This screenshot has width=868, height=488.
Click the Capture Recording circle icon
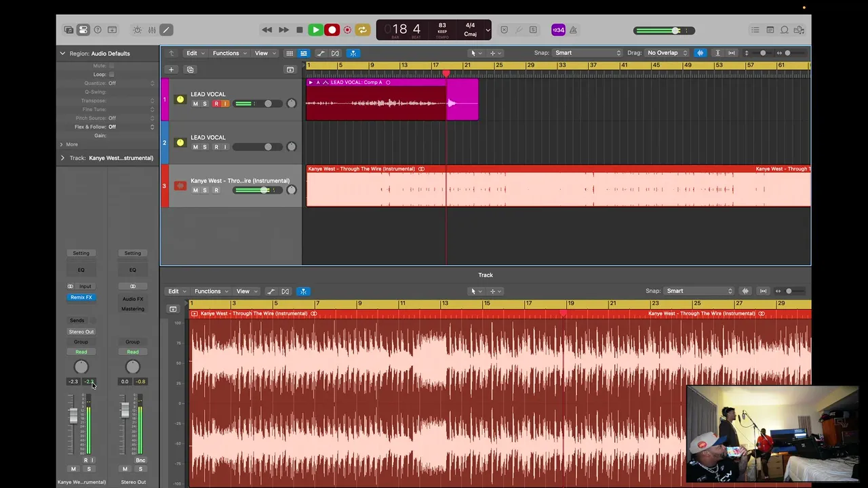pyautogui.click(x=347, y=30)
